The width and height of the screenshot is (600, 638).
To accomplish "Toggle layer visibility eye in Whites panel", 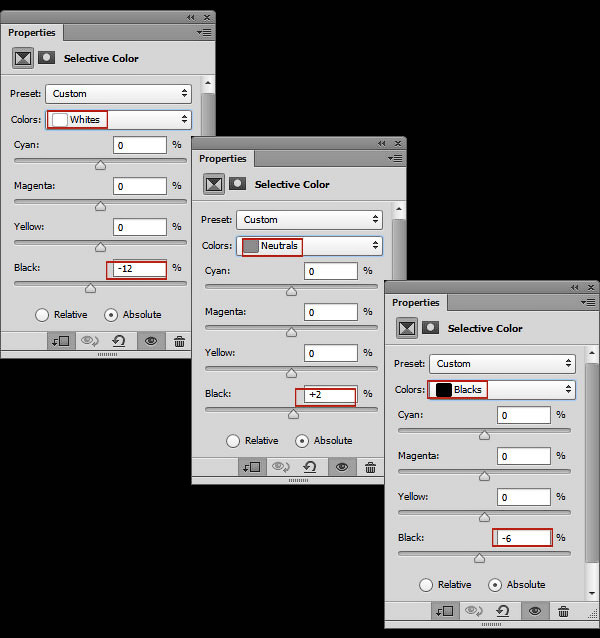I will click(151, 341).
